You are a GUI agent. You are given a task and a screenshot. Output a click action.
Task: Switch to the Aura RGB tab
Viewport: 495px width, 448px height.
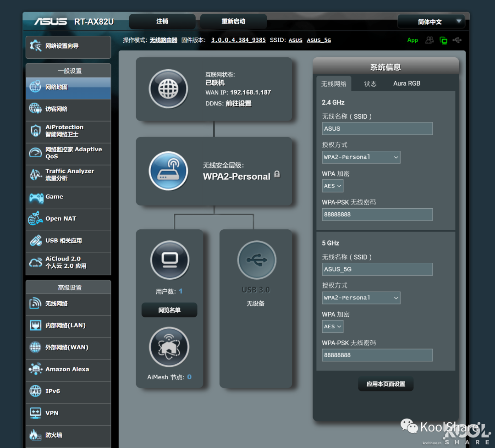point(407,83)
